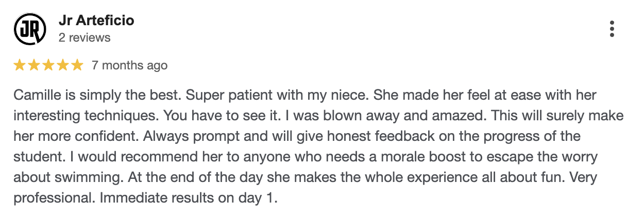
Task: Click the 7 months ago timestamp
Action: pos(129,65)
